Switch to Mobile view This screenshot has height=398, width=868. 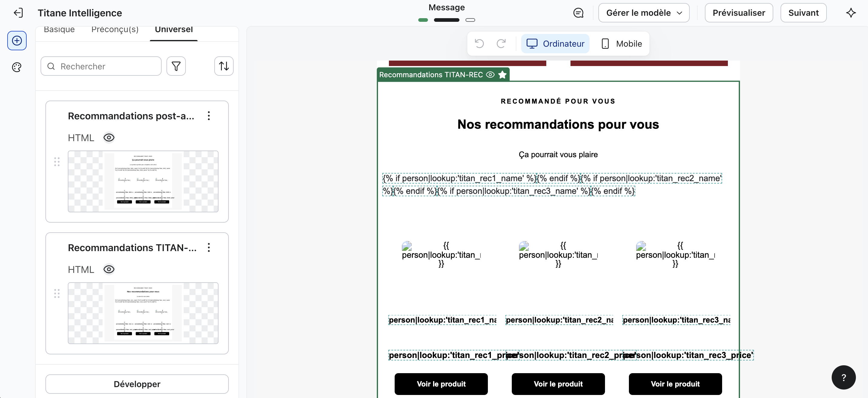click(621, 44)
